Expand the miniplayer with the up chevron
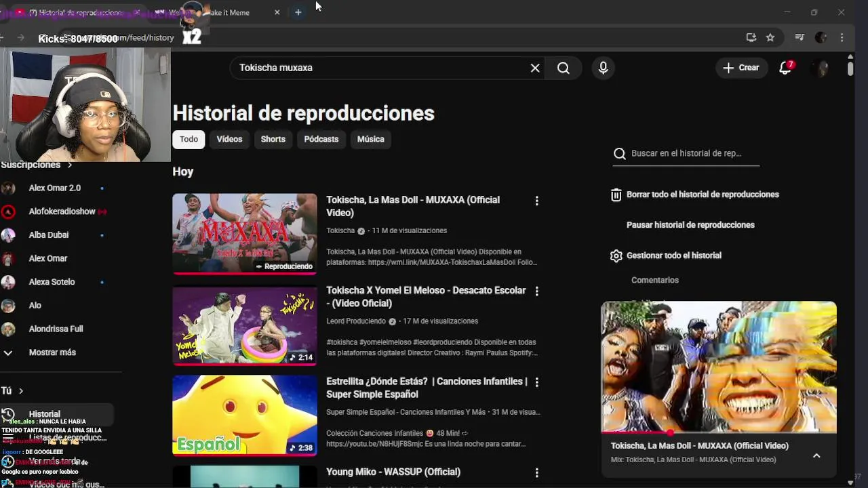868x488 pixels. 816,455
